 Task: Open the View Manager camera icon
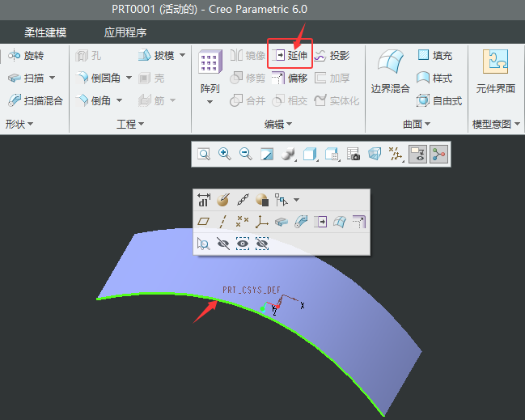coord(354,155)
